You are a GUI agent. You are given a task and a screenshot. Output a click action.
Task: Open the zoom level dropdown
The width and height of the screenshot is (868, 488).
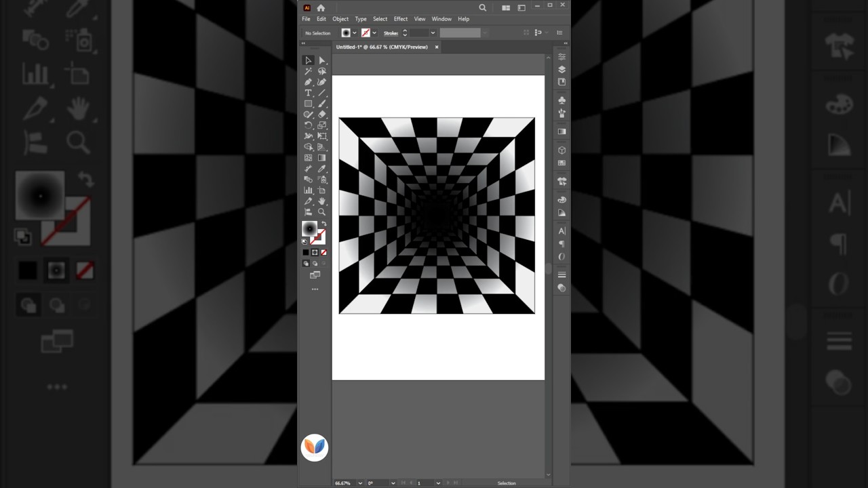tap(360, 483)
